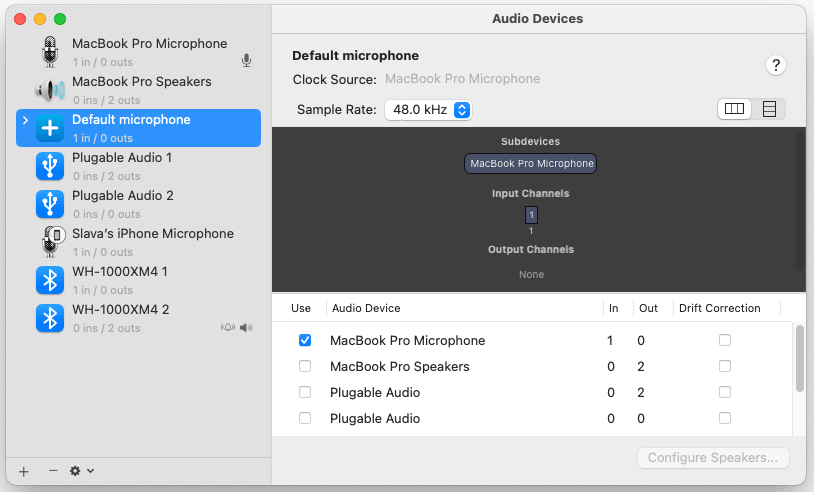Select the MacBook Pro Microphone subdevice pill
Screen dimensions: 814x492
(530, 163)
